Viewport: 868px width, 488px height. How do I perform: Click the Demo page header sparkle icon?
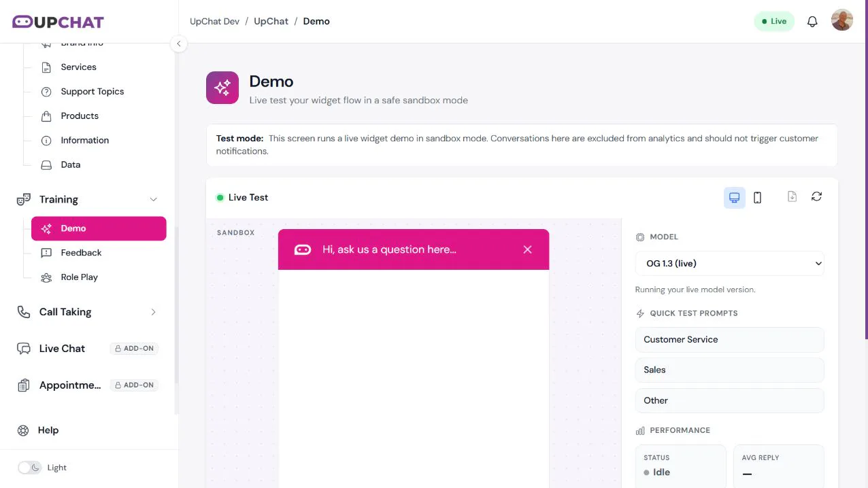coord(222,88)
